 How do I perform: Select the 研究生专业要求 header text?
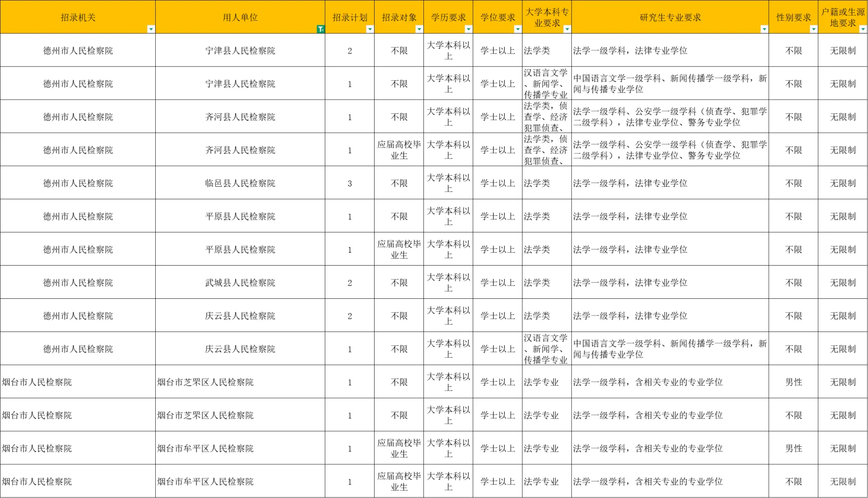pyautogui.click(x=670, y=18)
